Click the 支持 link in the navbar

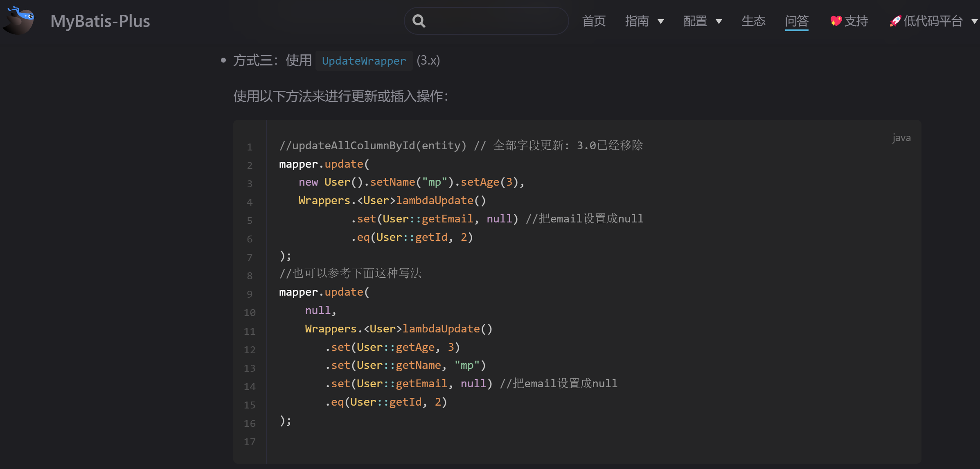click(856, 21)
